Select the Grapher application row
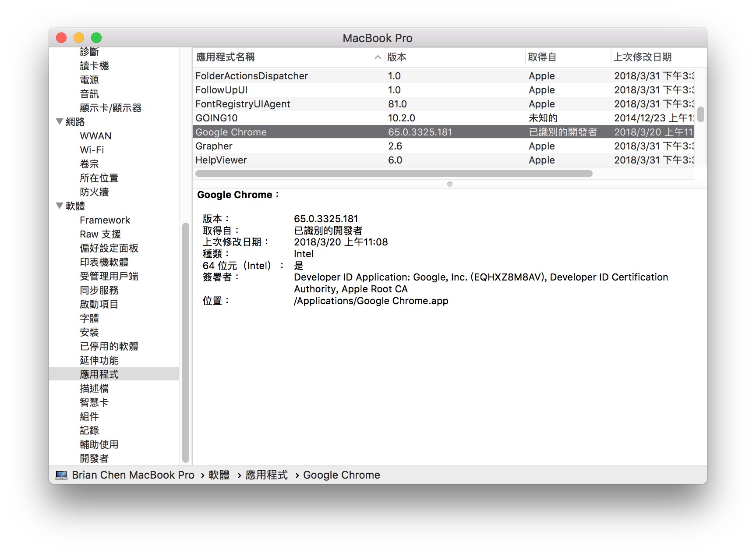The height and width of the screenshot is (554, 756). (443, 146)
